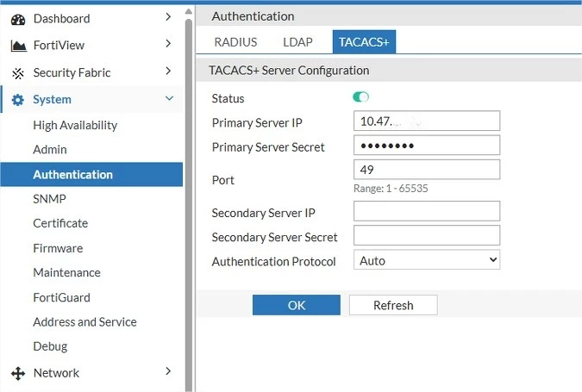Expand the Security Fabric chevron

pyautogui.click(x=168, y=71)
